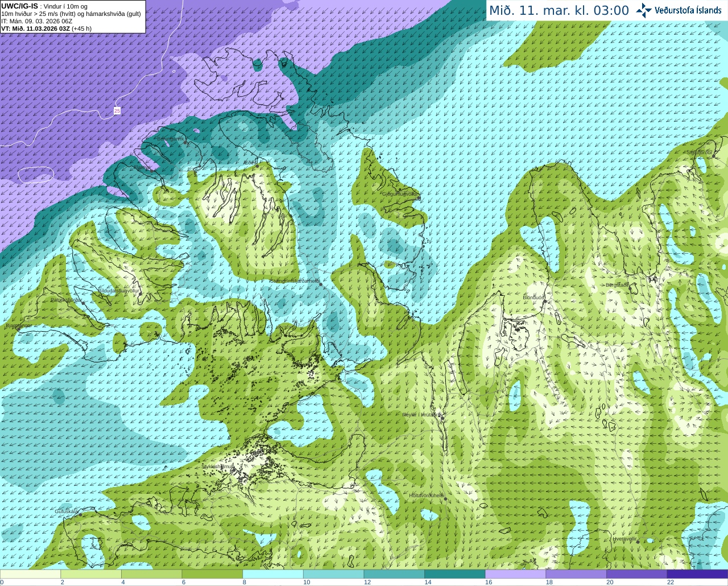This screenshot has width=728, height=586.
Task: Click the Siglufjörður station label
Action: coord(700,152)
